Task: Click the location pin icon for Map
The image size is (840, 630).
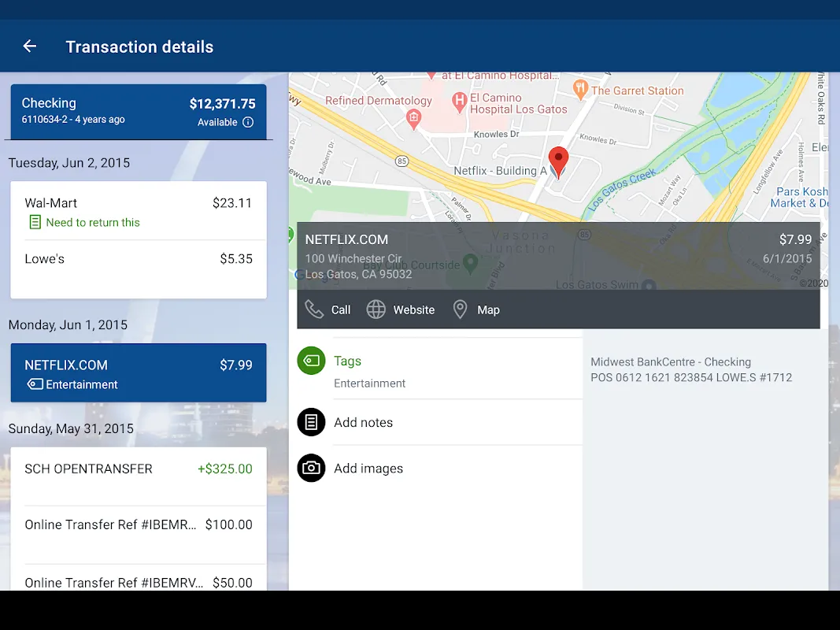Action: point(461,309)
